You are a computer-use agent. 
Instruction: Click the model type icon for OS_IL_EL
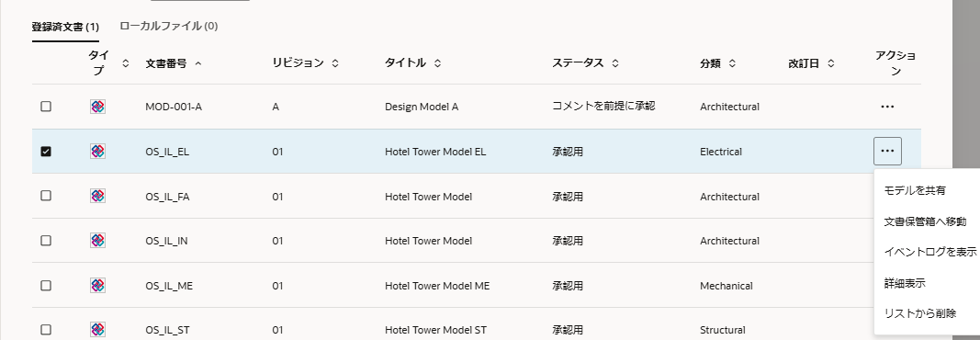(97, 152)
